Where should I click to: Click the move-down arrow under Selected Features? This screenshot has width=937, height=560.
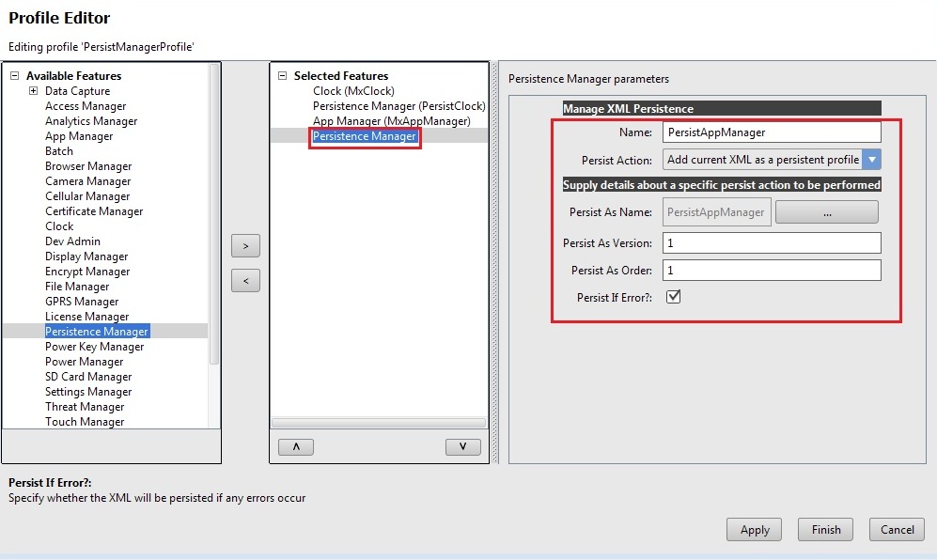(462, 447)
